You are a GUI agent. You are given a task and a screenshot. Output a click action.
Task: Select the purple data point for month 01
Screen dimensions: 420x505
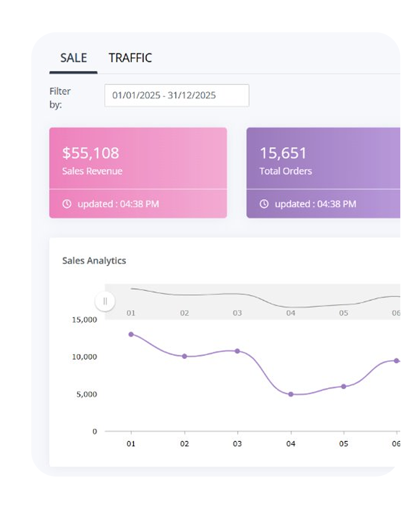click(131, 334)
